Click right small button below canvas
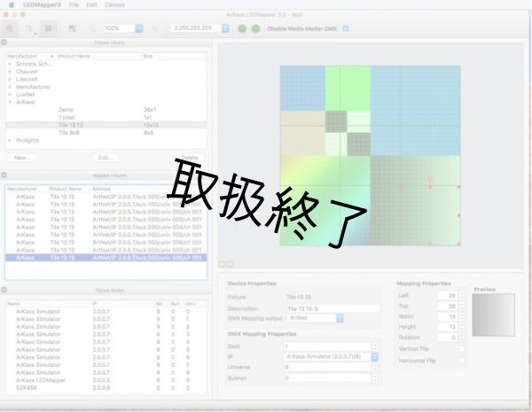Image resolution: width=532 pixels, height=412 pixels. tap(230, 264)
